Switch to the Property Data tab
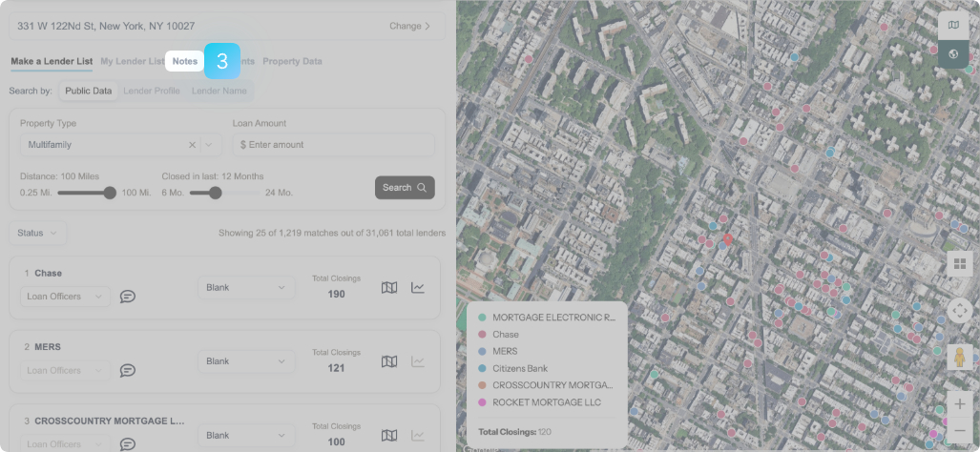Viewport: 980px width, 452px height. coord(292,61)
